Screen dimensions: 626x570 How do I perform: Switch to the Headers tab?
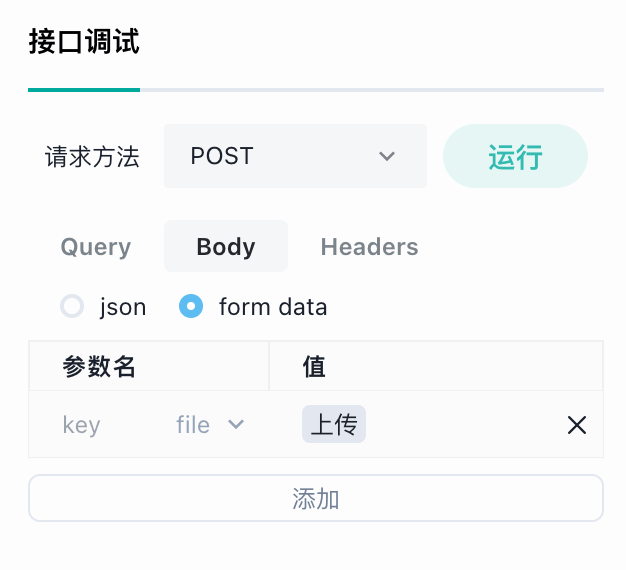click(x=369, y=246)
